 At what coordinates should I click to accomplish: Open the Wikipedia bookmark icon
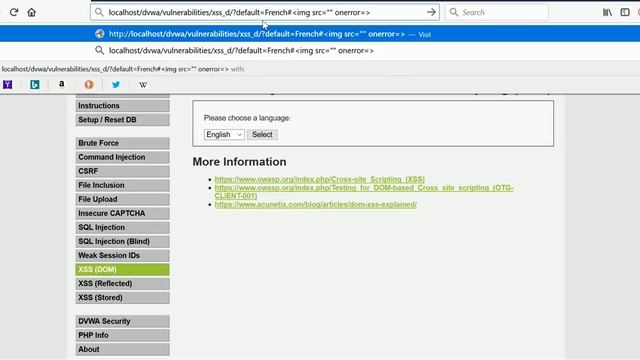pyautogui.click(x=143, y=84)
